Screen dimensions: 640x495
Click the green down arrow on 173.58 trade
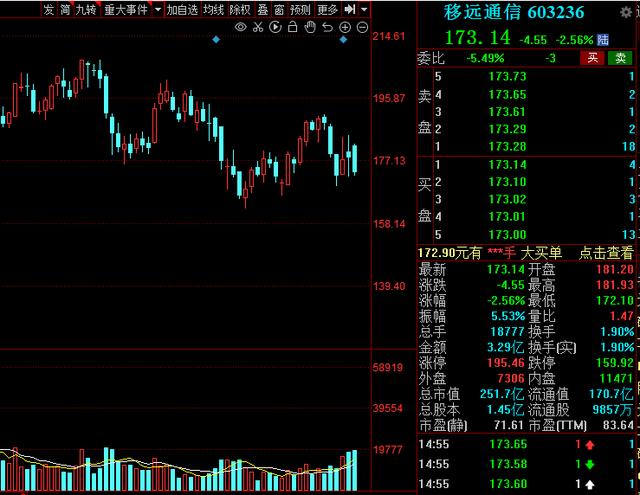point(590,464)
